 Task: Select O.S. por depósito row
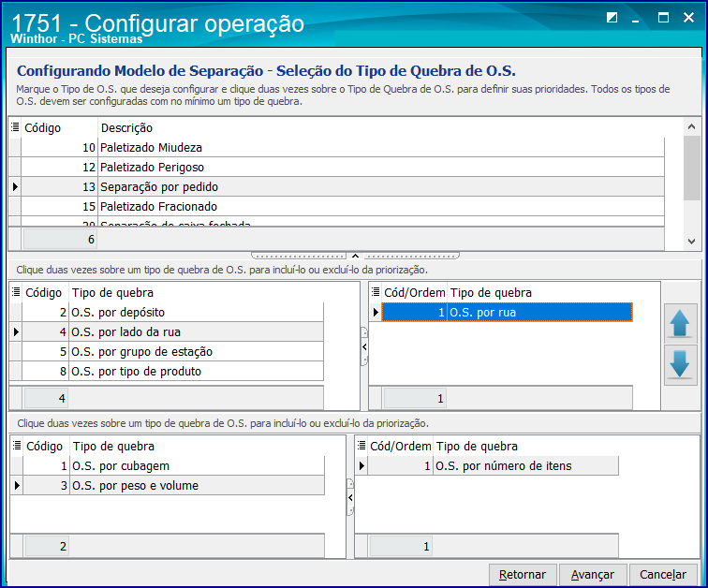coord(173,313)
